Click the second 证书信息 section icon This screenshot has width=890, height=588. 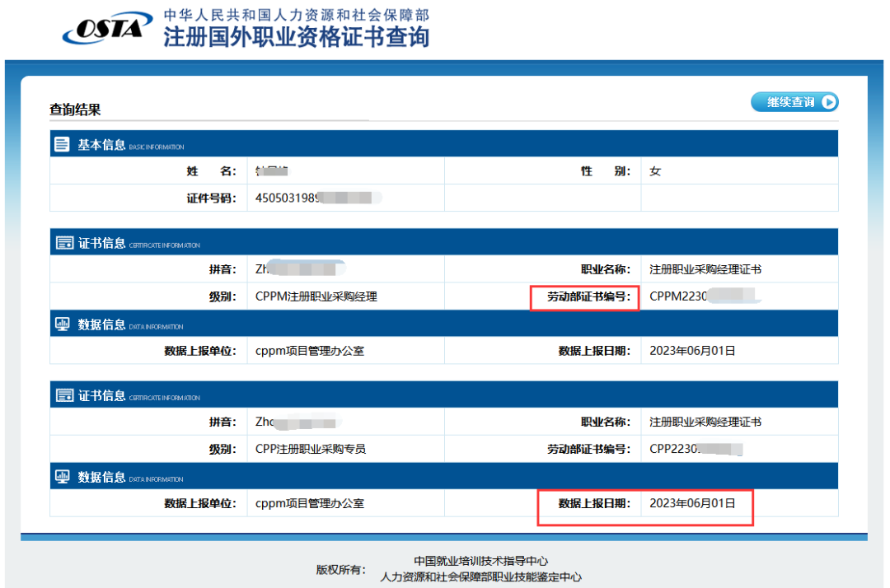[x=64, y=395]
